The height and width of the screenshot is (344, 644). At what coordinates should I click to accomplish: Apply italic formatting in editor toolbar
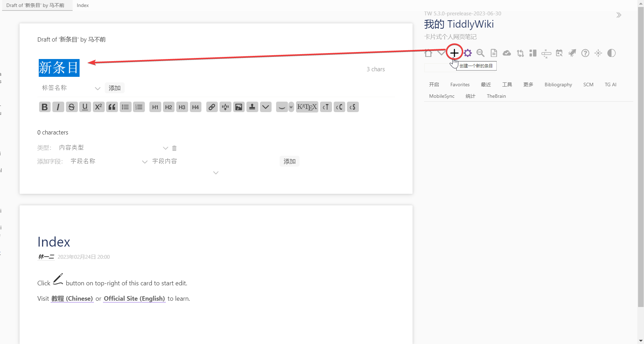pyautogui.click(x=58, y=107)
